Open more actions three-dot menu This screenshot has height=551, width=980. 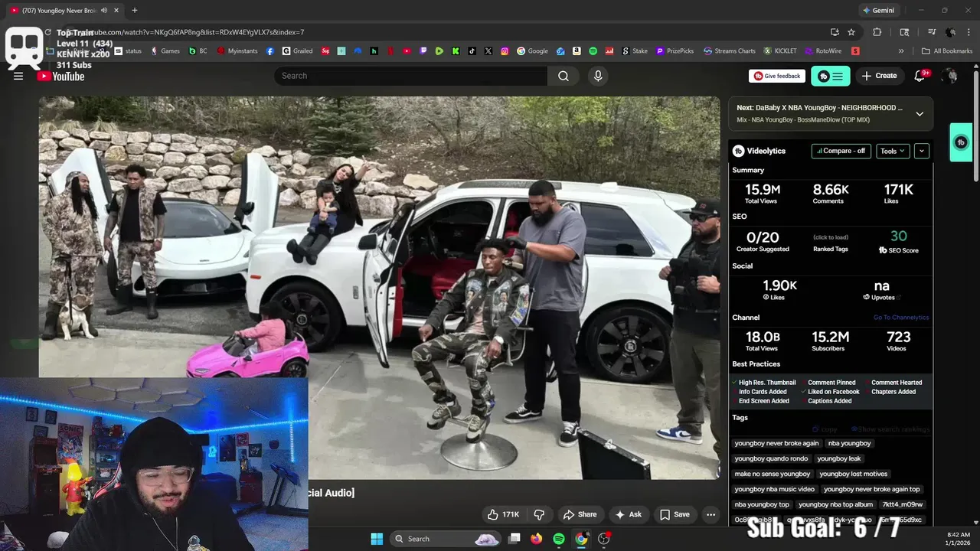point(711,514)
